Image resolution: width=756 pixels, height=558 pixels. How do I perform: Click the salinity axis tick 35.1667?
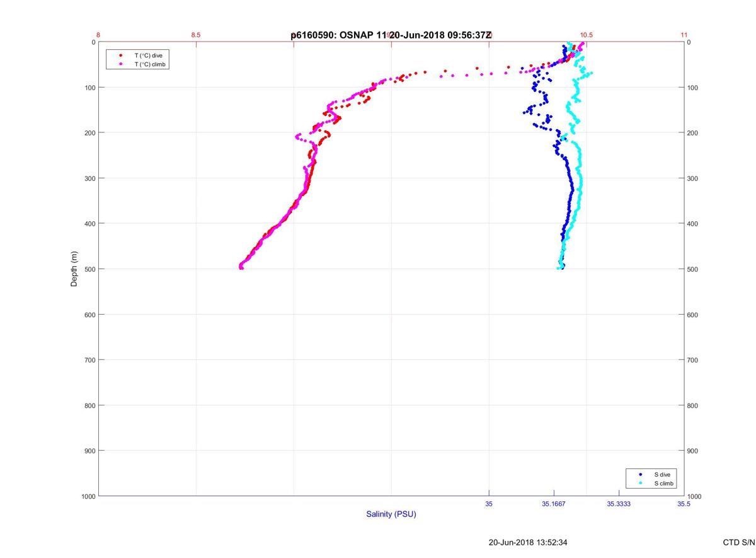[554, 504]
